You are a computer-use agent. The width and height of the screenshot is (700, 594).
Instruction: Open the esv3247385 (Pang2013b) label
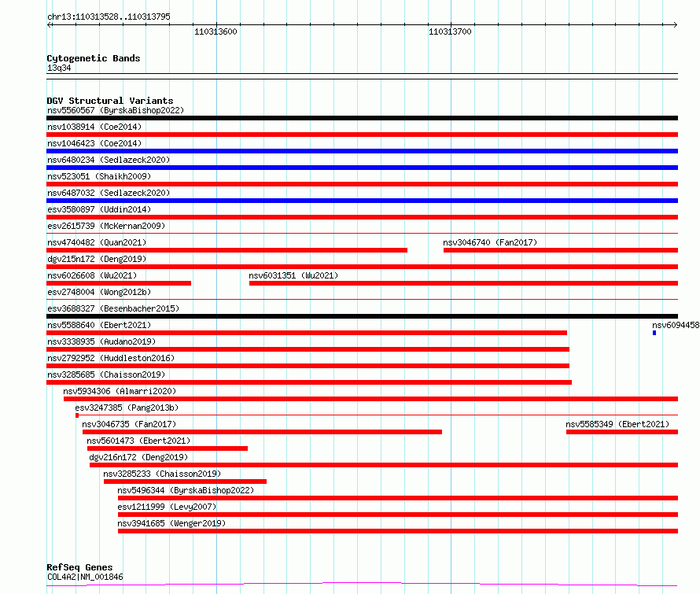tap(127, 408)
